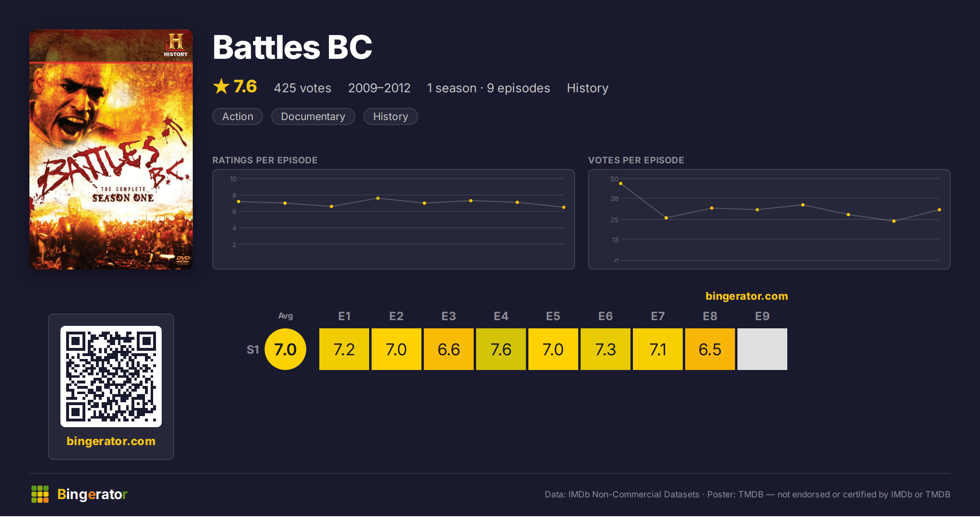Click the QR code image

[111, 377]
